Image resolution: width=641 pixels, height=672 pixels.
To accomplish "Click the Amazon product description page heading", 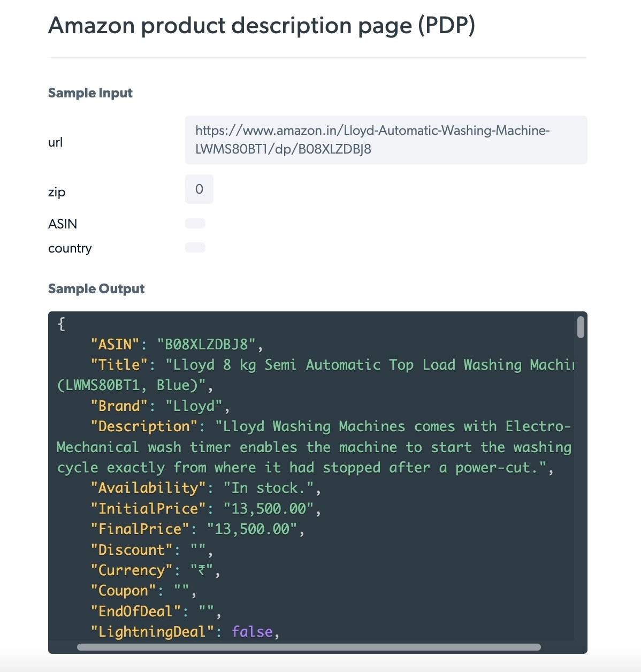I will tap(262, 25).
